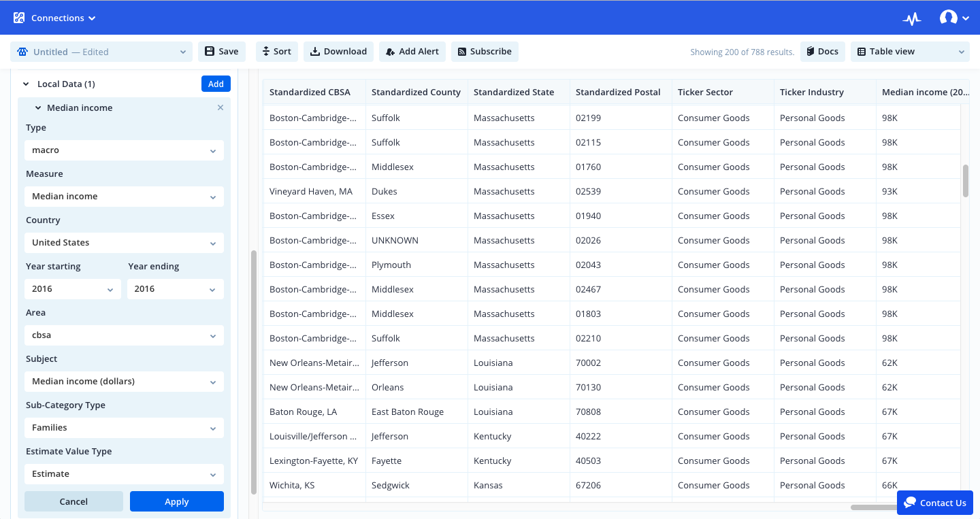Select the Sedgwick county cell
The width and height of the screenshot is (980, 519).
coord(416,486)
